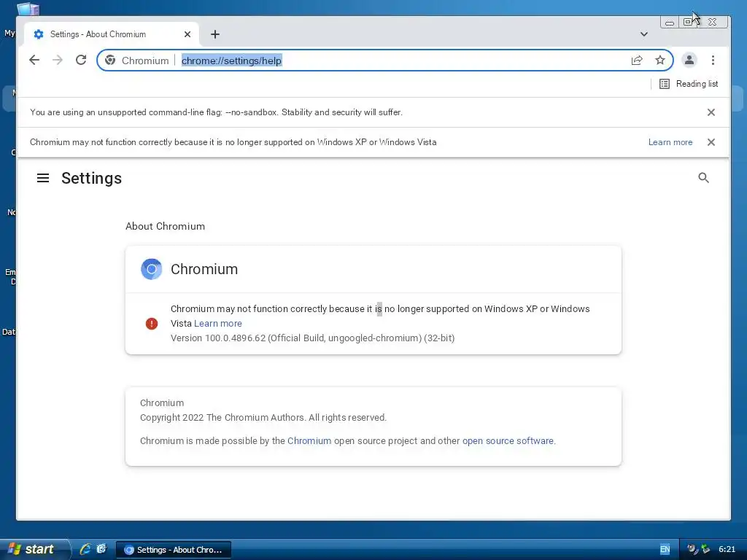
Task: Click the red error warning icon
Action: pos(152,324)
